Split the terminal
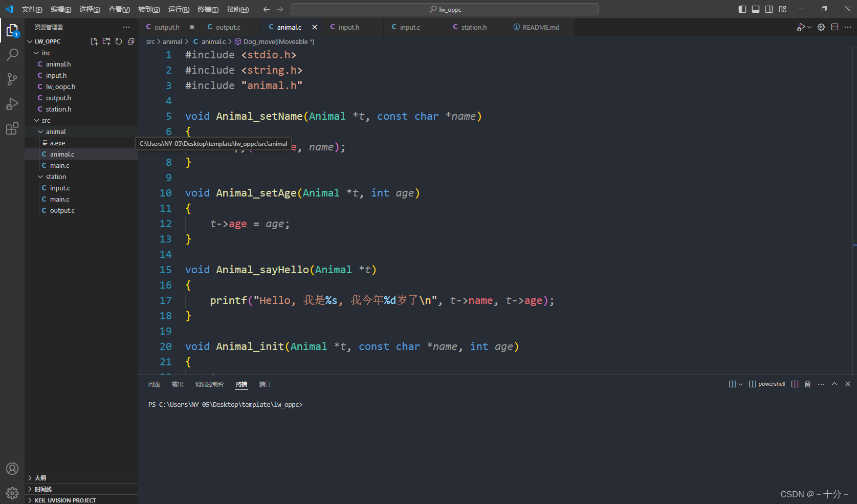This screenshot has height=504, width=857. coord(795,384)
